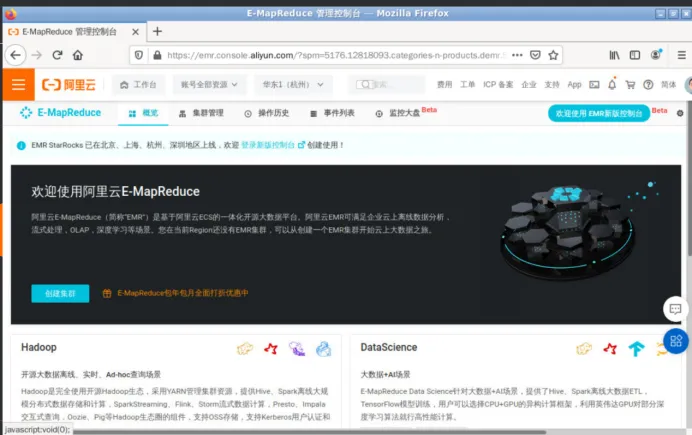Switch to 概览 tab
Image resolution: width=692 pixels, height=435 pixels.
tap(143, 113)
